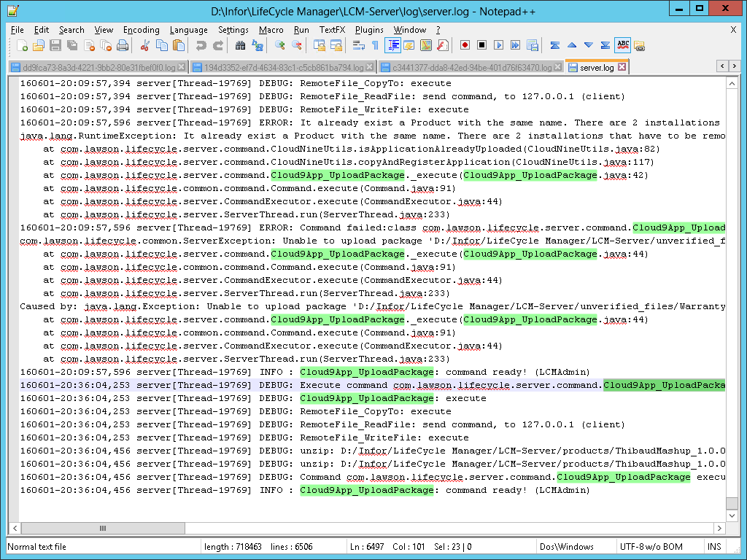The height and width of the screenshot is (560, 747).
Task: Click the tab bar scroll right arrow
Action: 733,67
